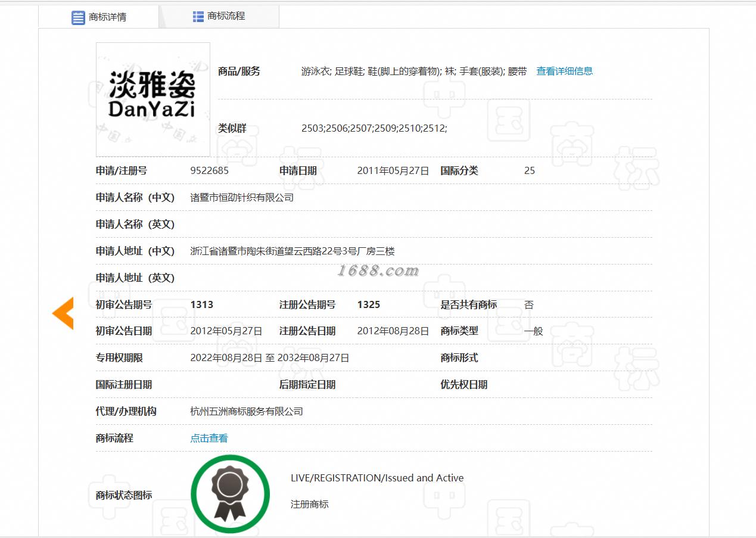The height and width of the screenshot is (538, 756).
Task: Open the 淡雅姿 DanYaZi trademark image
Action: pyautogui.click(x=153, y=99)
